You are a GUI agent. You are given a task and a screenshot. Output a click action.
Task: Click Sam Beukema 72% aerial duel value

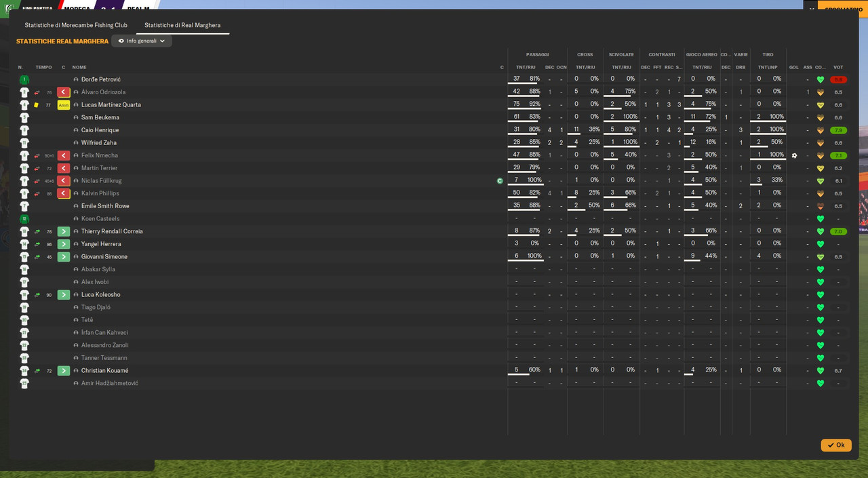click(711, 117)
